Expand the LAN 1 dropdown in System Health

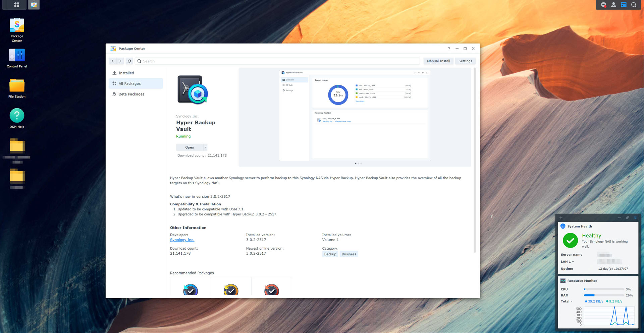pos(573,262)
